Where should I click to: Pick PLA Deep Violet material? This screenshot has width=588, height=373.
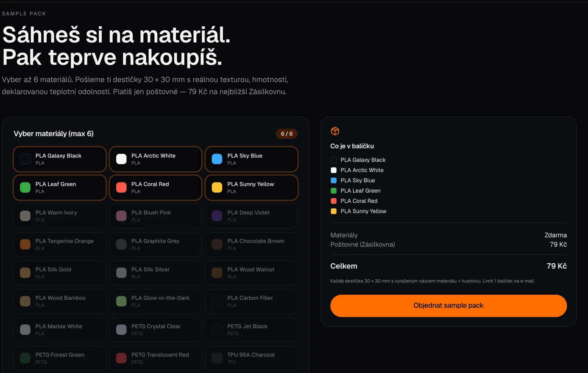point(252,216)
